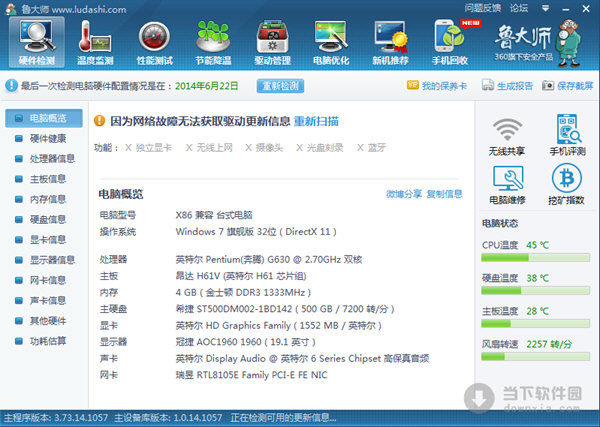Click the 独立显卡 feature indicator
Viewport: 600px width, 427px height.
pos(149,148)
